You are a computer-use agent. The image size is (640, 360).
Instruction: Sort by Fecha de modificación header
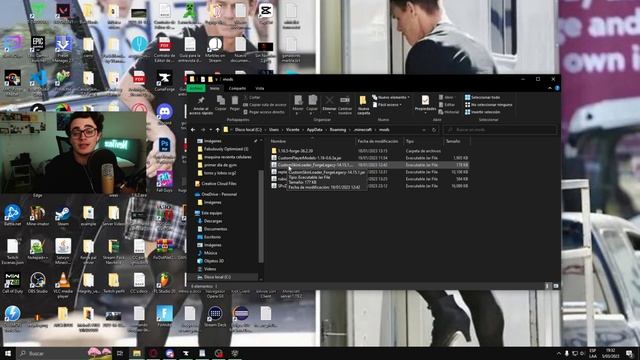pos(378,141)
